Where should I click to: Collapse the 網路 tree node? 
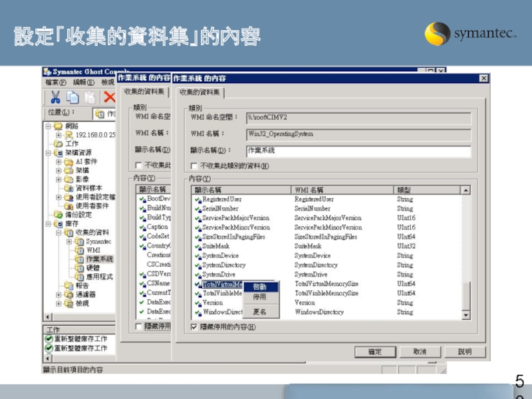[x=48, y=126]
